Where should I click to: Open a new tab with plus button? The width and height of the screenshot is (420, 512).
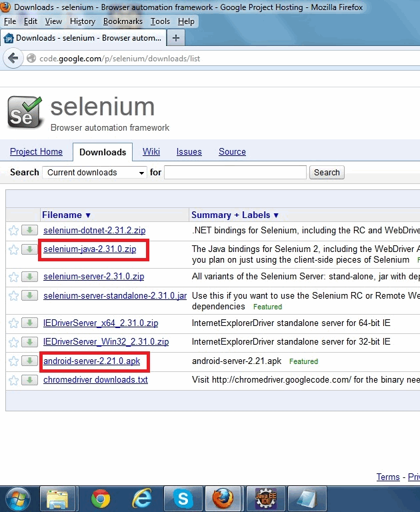click(x=176, y=38)
